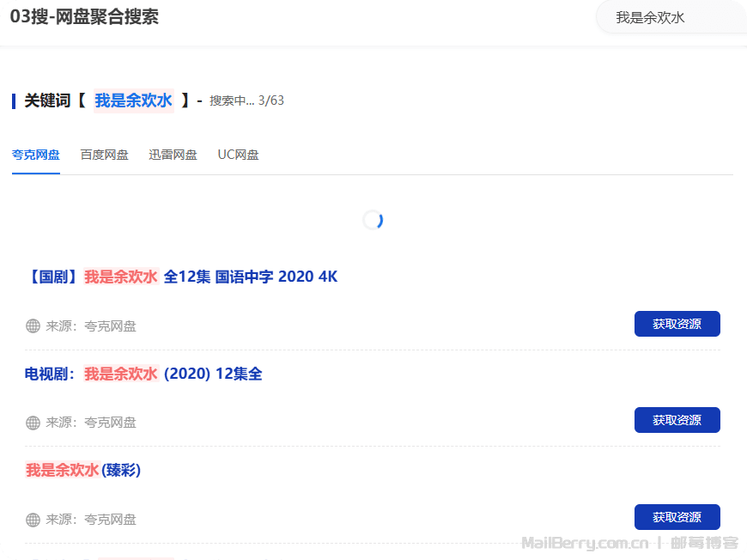747x560 pixels.
Task: Click the 搜索中... 3/63 progress text
Action: click(246, 100)
